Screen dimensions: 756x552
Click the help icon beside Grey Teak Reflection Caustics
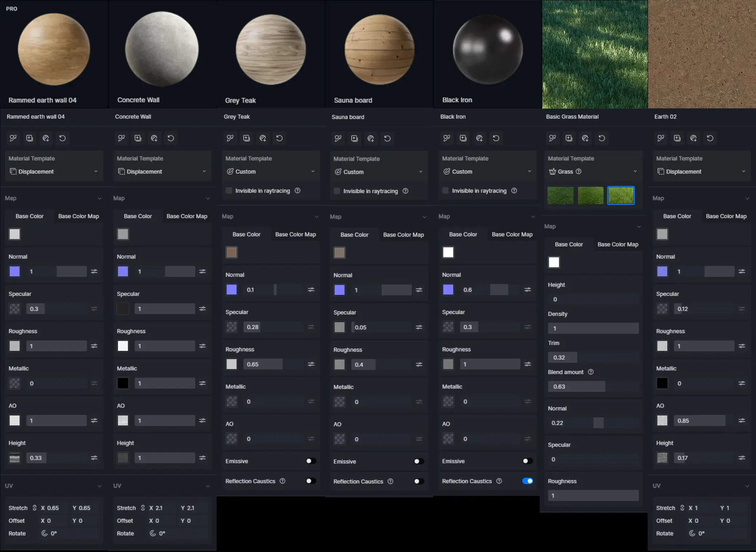(282, 481)
